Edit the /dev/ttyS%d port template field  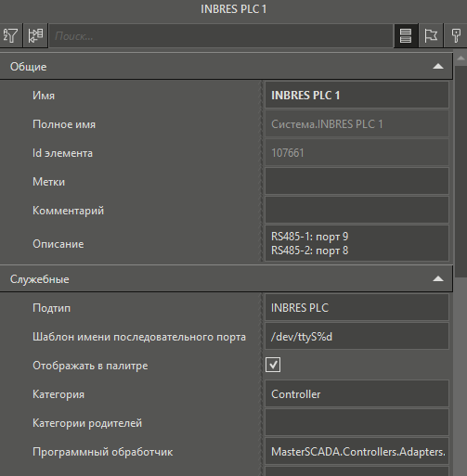click(x=357, y=337)
